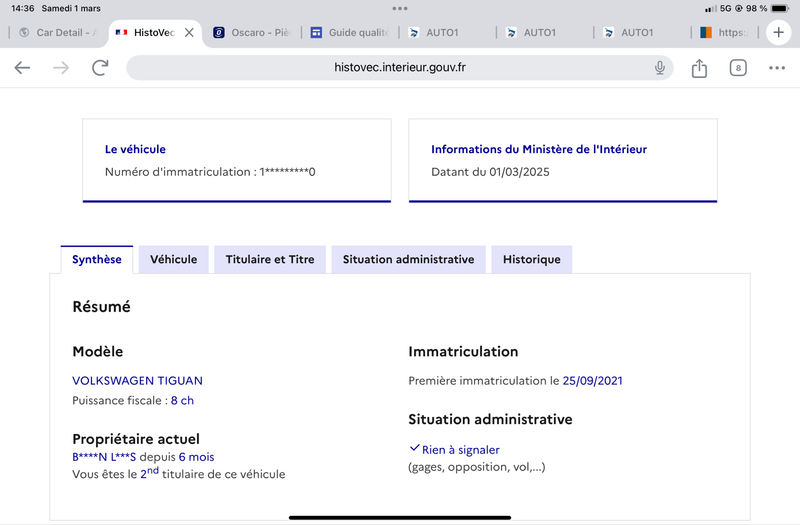Go back to the previous page

coord(22,68)
